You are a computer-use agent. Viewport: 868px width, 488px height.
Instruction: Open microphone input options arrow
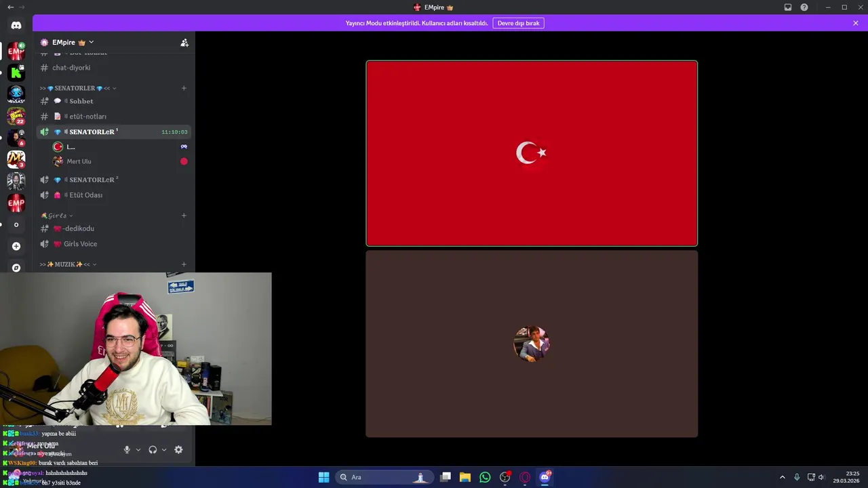tap(138, 449)
